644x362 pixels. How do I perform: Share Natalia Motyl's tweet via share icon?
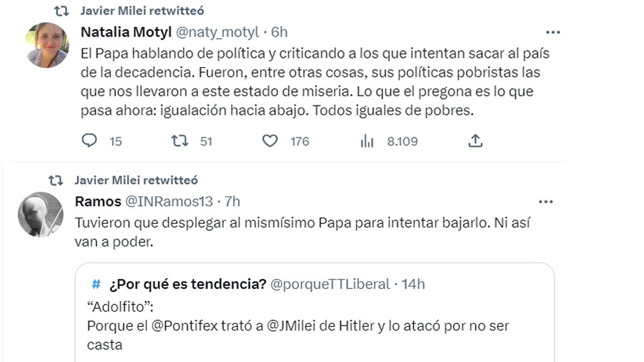[x=475, y=141]
